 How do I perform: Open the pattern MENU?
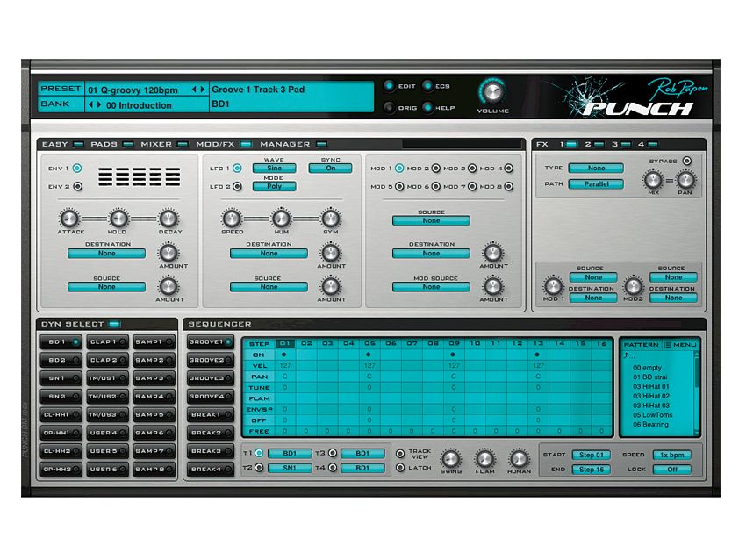point(680,344)
